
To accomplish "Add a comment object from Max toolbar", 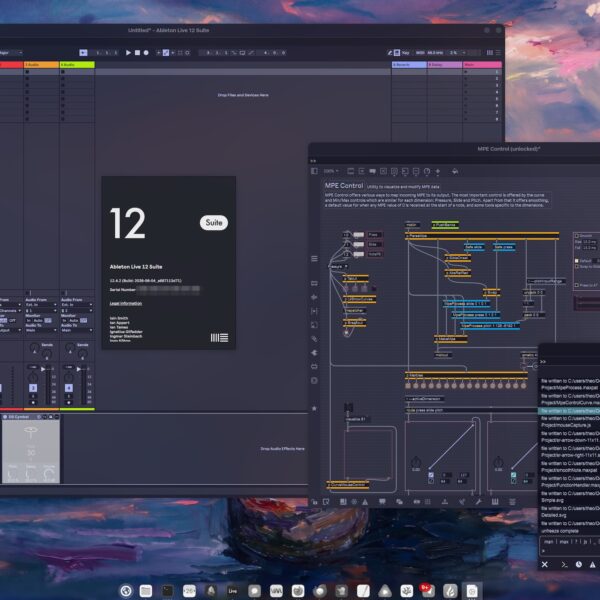I will (372, 171).
